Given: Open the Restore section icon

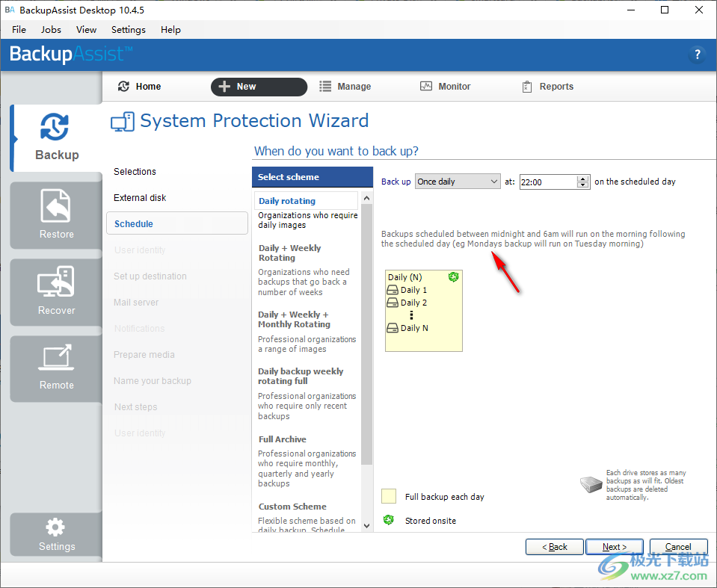Looking at the screenshot, I should coord(56,205).
